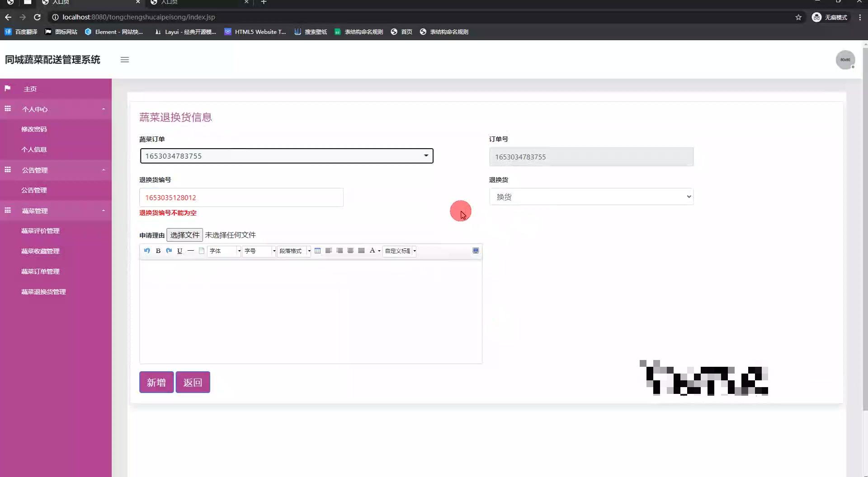This screenshot has height=477, width=868.
Task: Click the redo icon in the editor toolbar
Action: [x=169, y=251]
